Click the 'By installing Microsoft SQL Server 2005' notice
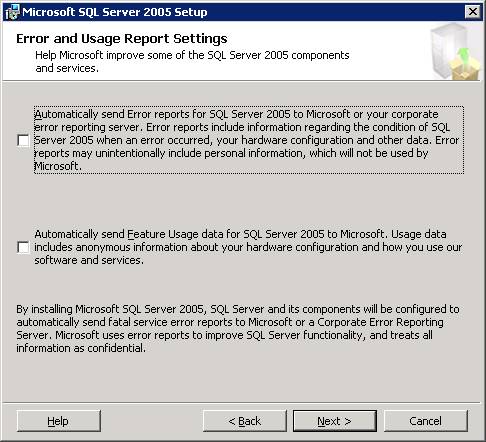Image resolution: width=486 pixels, height=442 pixels. tap(238, 328)
